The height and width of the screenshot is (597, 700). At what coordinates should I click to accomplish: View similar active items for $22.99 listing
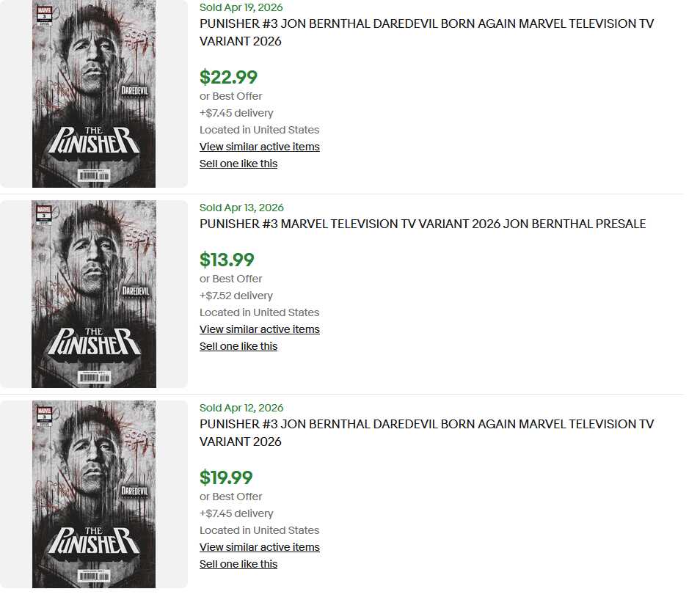[259, 147]
